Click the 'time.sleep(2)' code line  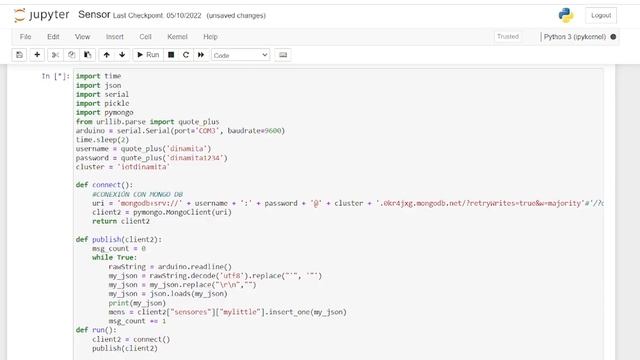[x=102, y=140]
